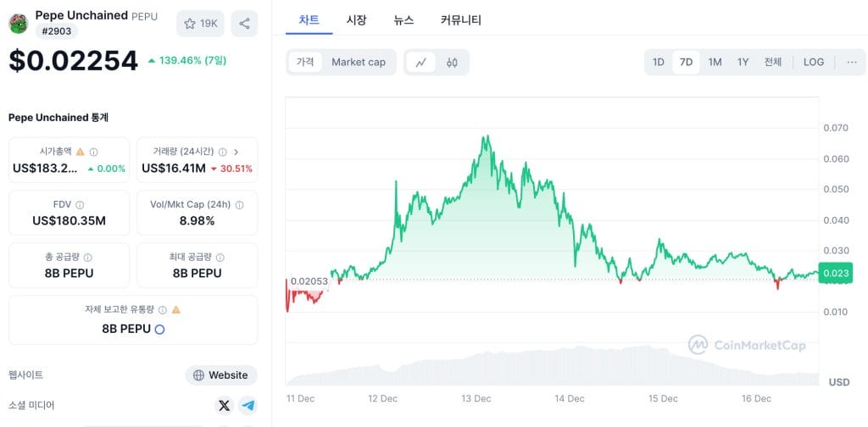
Task: Click the circulating supply progress circle
Action: pos(159,330)
